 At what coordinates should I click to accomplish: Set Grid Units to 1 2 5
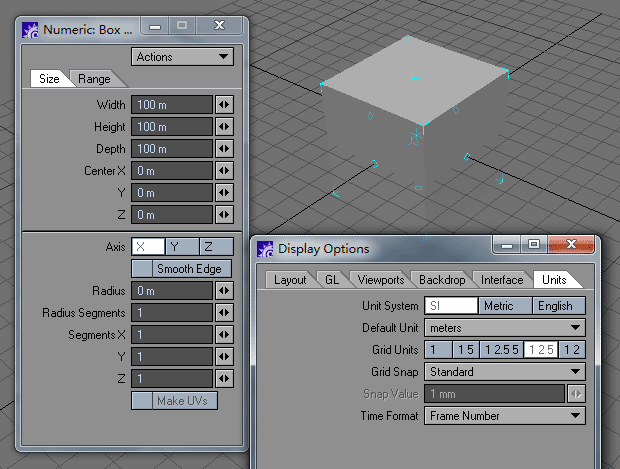point(541,350)
